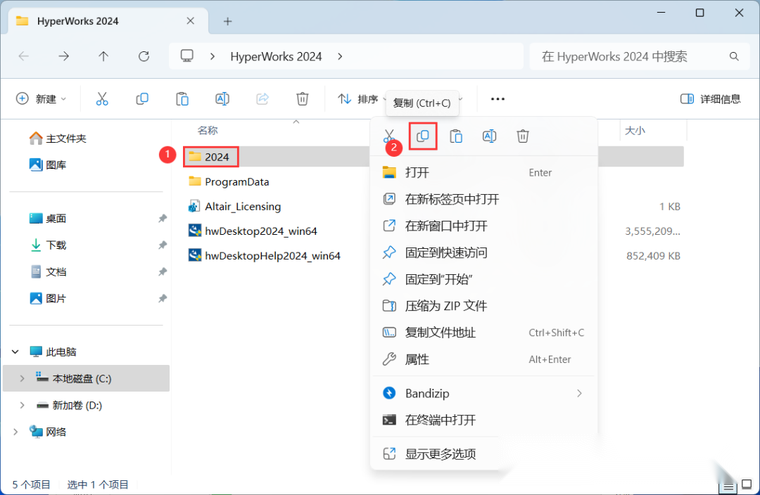Click the toolbar Paste clipboard icon
The width and height of the screenshot is (760, 495).
pyautogui.click(x=182, y=99)
